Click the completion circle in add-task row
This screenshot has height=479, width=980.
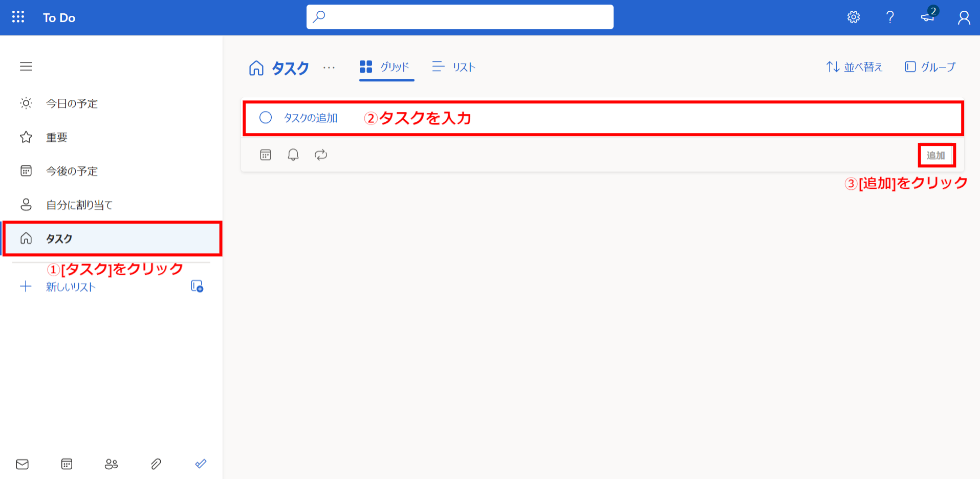266,117
